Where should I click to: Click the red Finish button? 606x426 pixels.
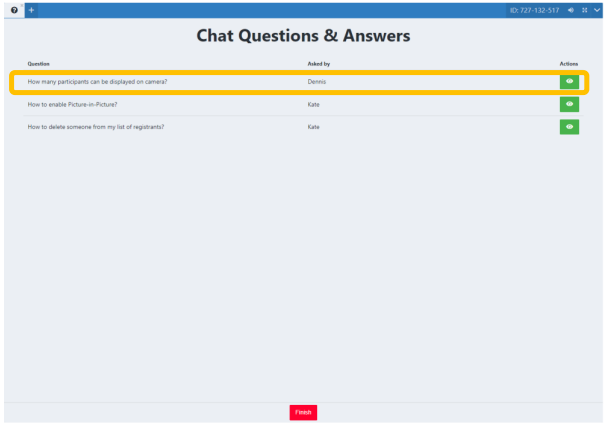(x=303, y=412)
